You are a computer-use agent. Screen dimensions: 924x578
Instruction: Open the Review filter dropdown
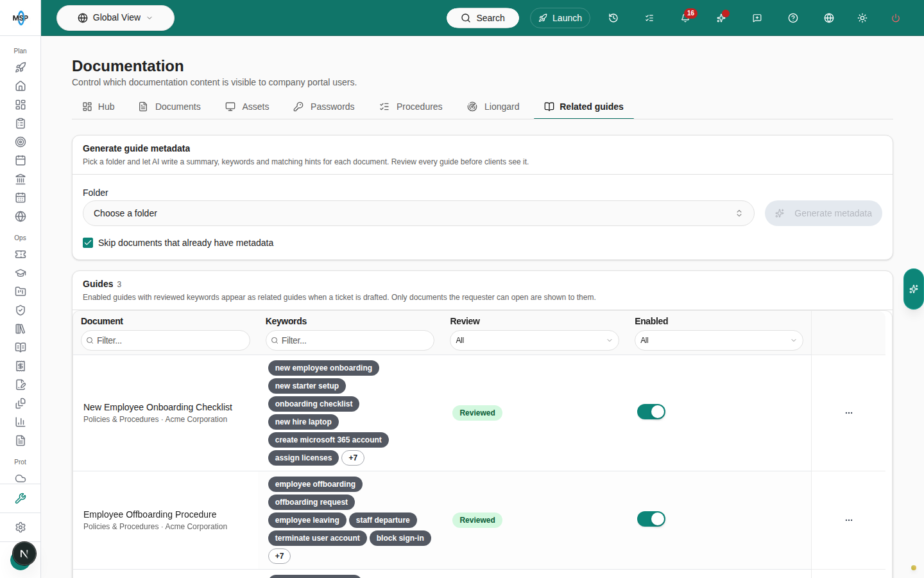[x=535, y=340]
